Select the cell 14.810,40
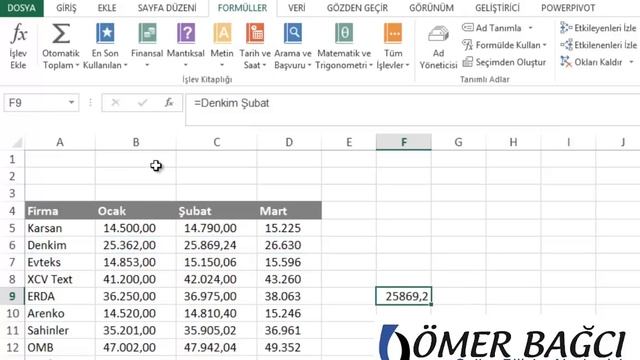640x360 pixels. click(x=217, y=313)
